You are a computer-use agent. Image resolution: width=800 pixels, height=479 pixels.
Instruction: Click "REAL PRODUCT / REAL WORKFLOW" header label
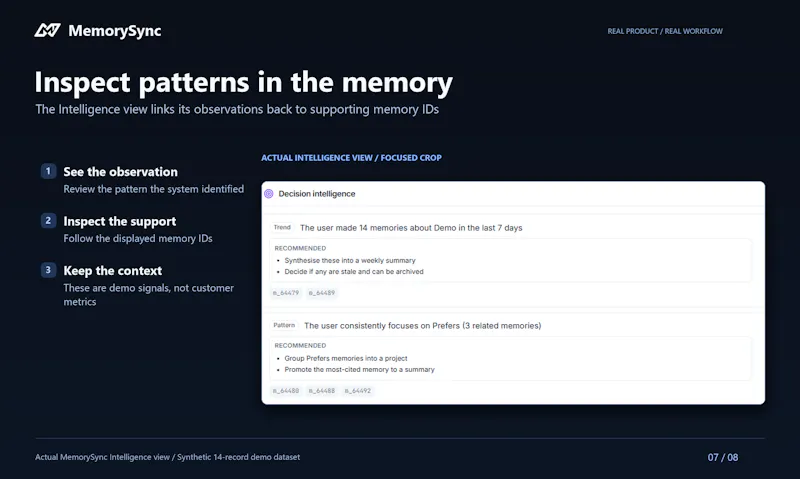665,31
